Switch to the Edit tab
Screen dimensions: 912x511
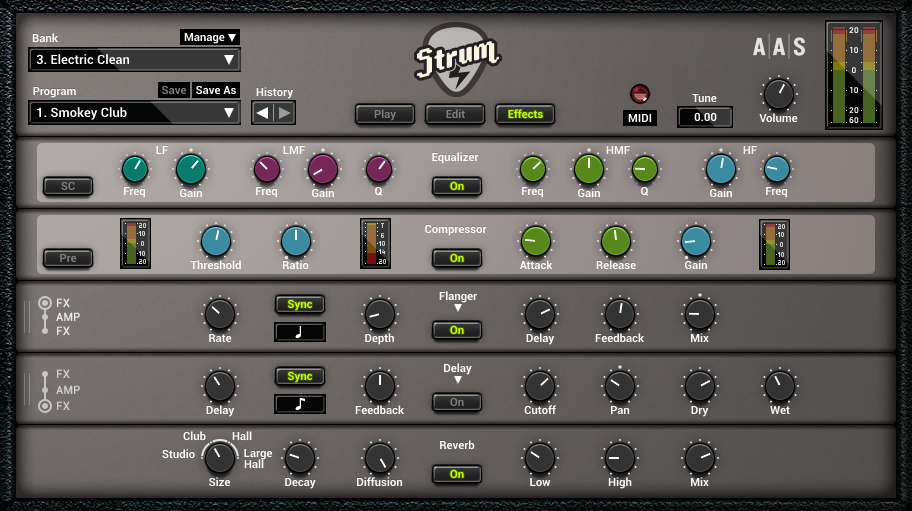(455, 114)
